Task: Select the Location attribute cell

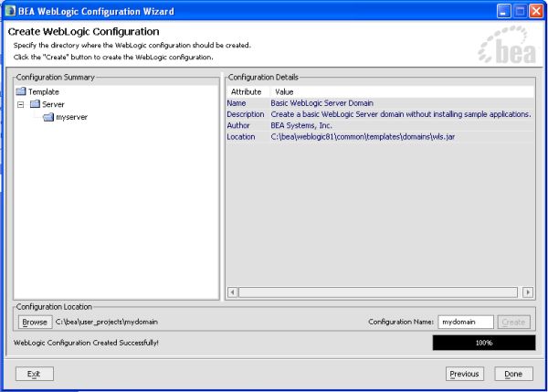Action: point(241,137)
